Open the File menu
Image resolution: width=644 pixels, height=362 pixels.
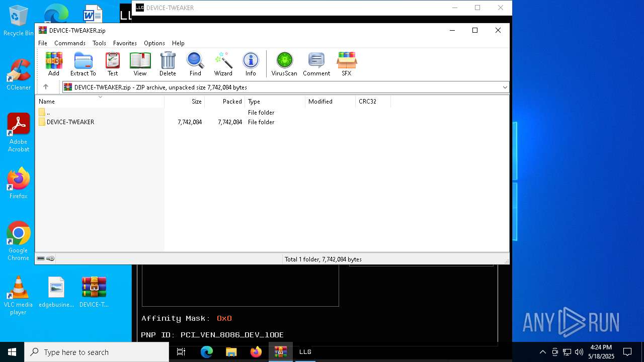[43, 43]
